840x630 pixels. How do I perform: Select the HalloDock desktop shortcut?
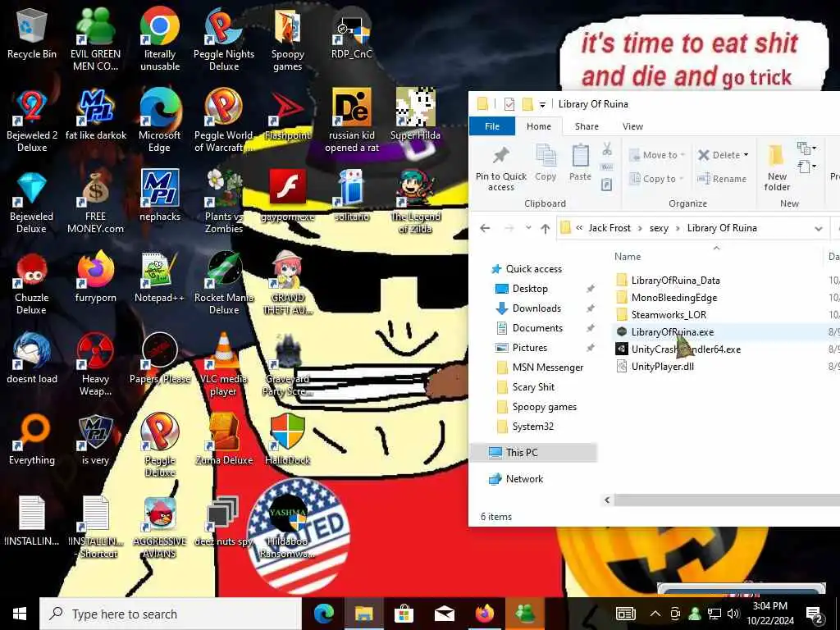[x=288, y=441]
